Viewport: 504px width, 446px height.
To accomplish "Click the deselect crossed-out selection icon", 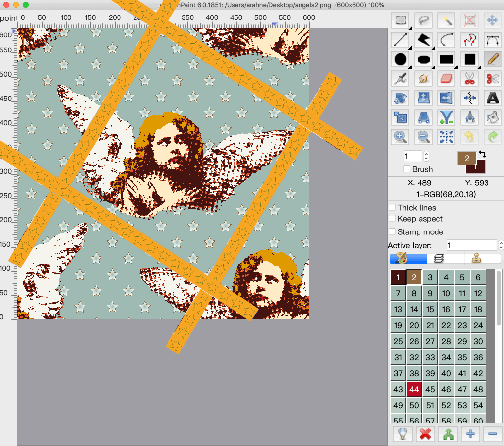I will [470, 20].
